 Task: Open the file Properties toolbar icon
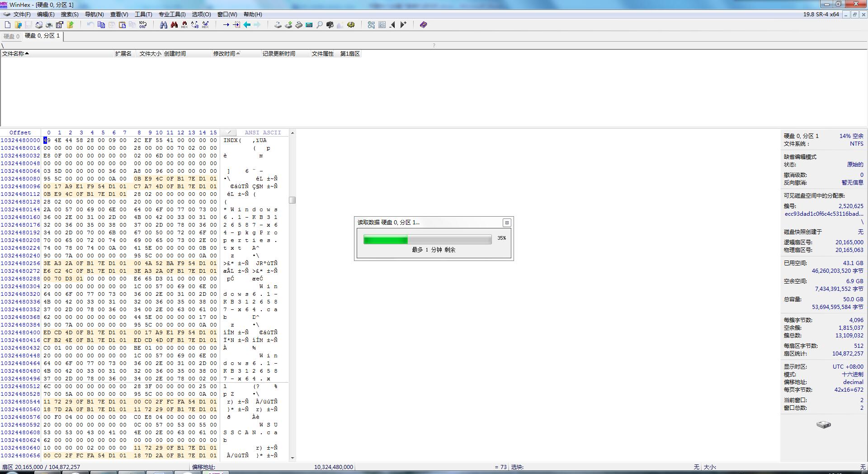coord(60,25)
